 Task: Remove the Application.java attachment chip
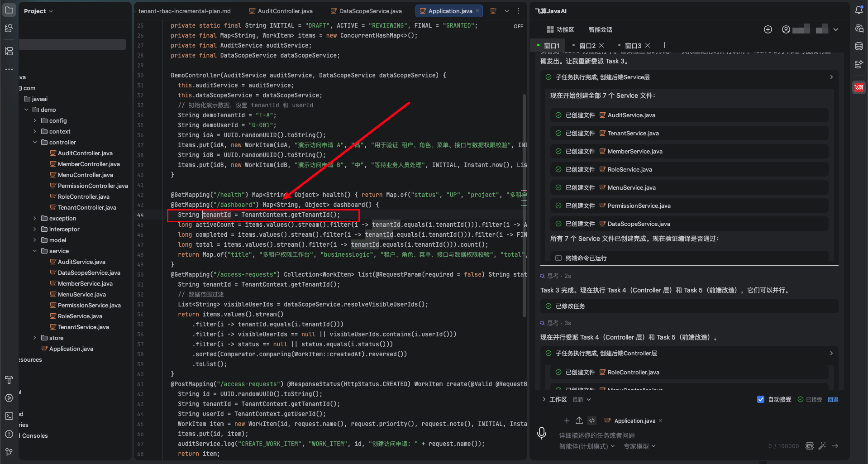coord(660,421)
